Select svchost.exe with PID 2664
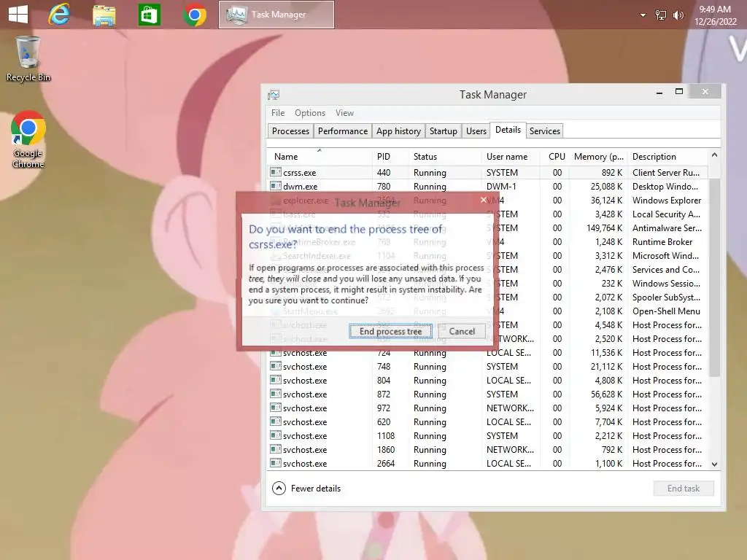Screen dimensions: 747x560 tap(488, 463)
